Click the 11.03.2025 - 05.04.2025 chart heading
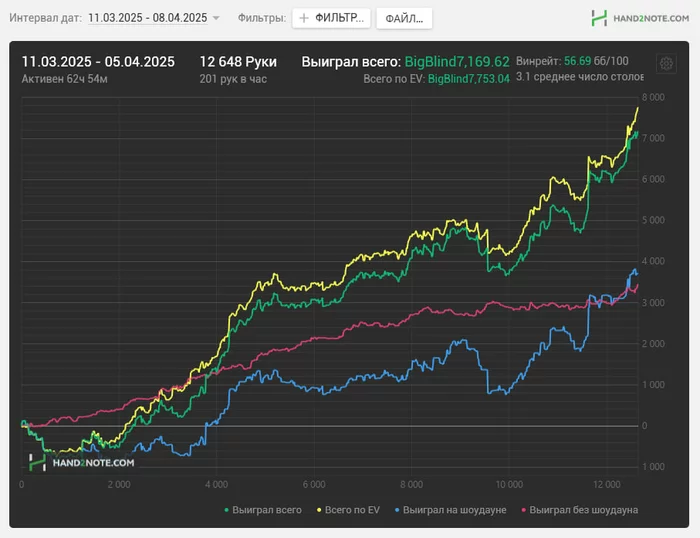Viewport: 700px width, 538px height. click(98, 62)
